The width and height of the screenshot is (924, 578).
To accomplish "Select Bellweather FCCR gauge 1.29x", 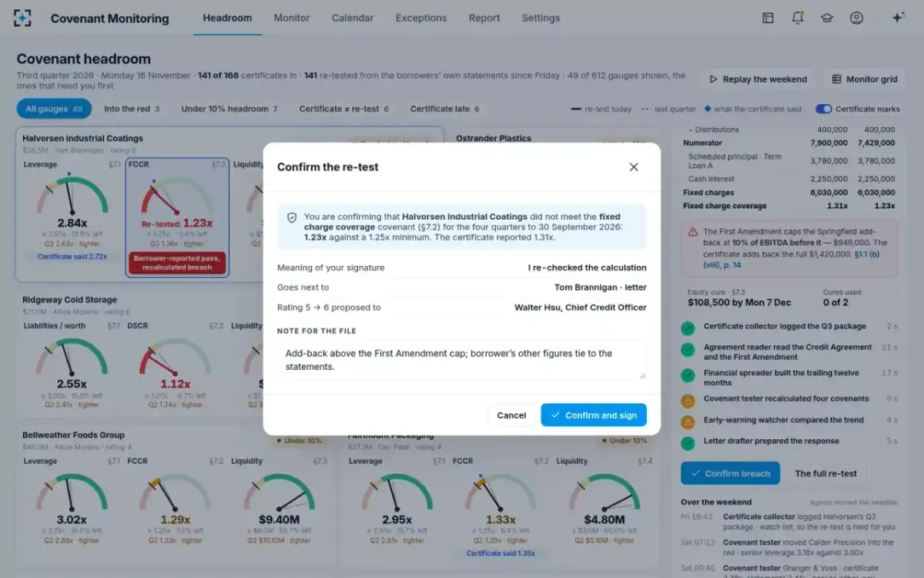I will click(176, 501).
